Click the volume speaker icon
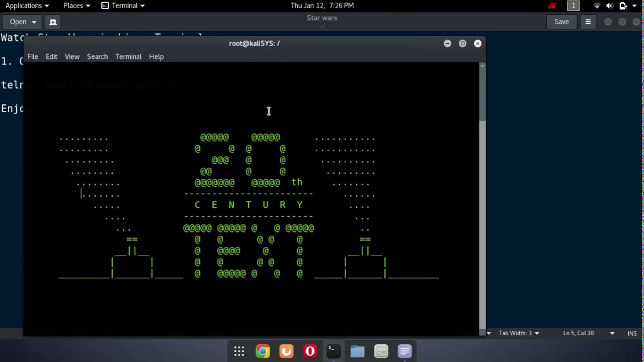Screen dimensions: 644x362 610,6
